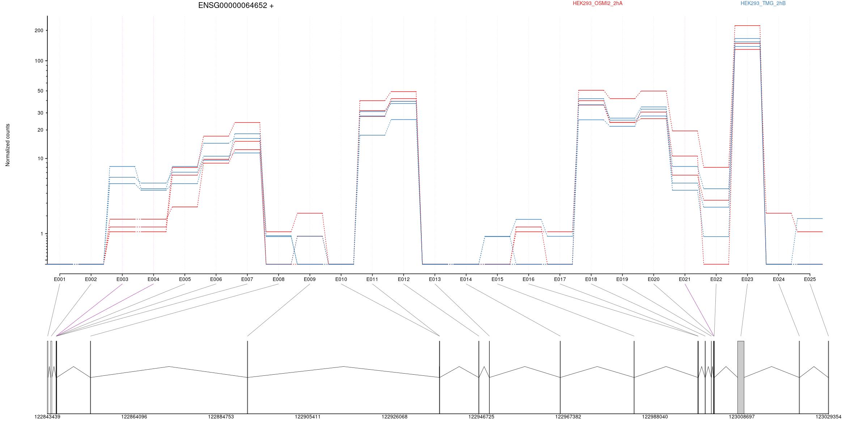868x434 pixels.
Task: Click genomic coordinate 122864096
Action: (134, 417)
